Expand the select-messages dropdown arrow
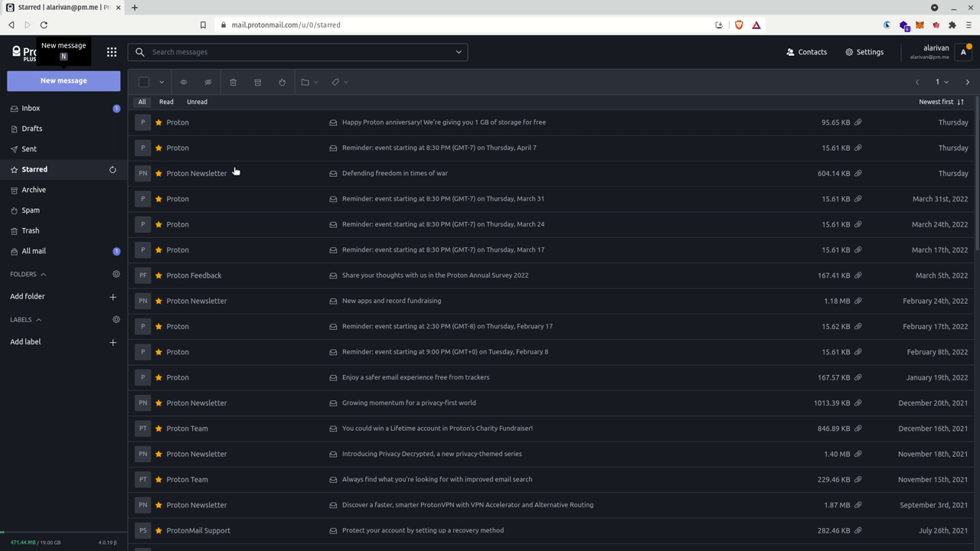Viewport: 980px width, 551px height. click(162, 82)
